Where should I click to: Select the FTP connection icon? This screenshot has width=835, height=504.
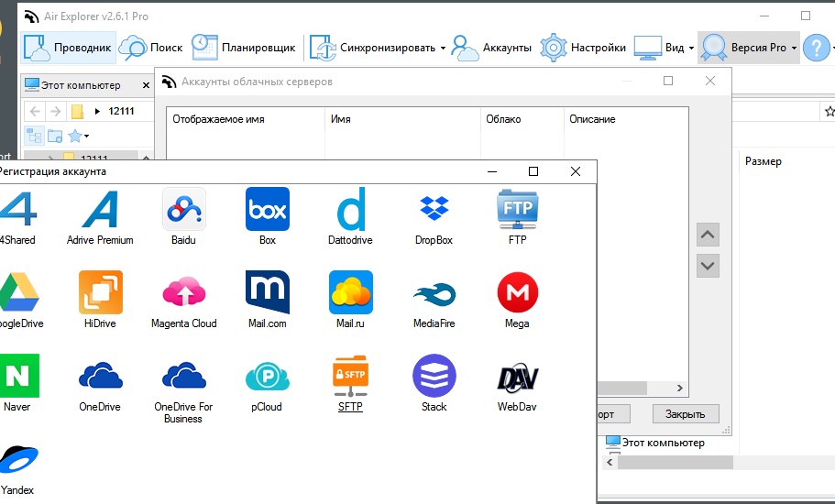tap(518, 209)
